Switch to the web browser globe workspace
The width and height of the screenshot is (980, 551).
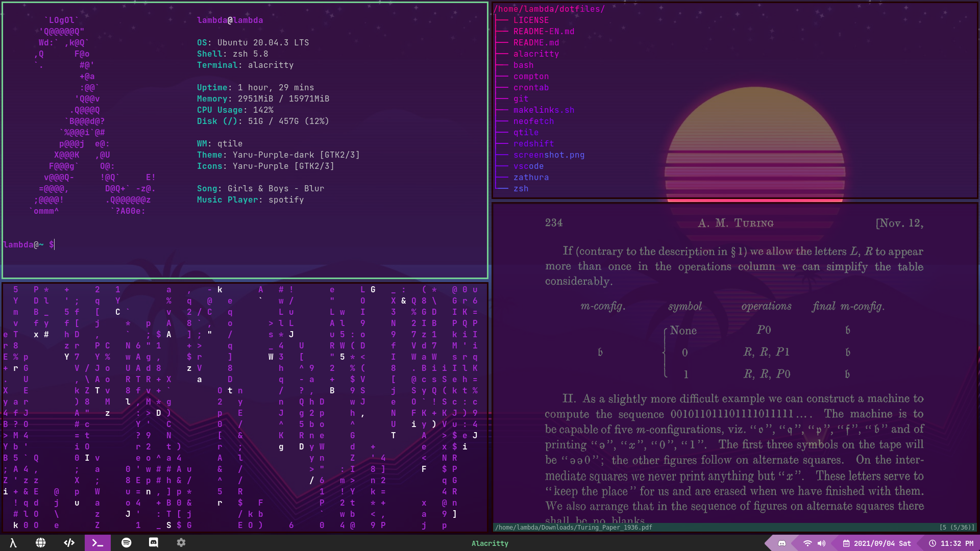41,543
